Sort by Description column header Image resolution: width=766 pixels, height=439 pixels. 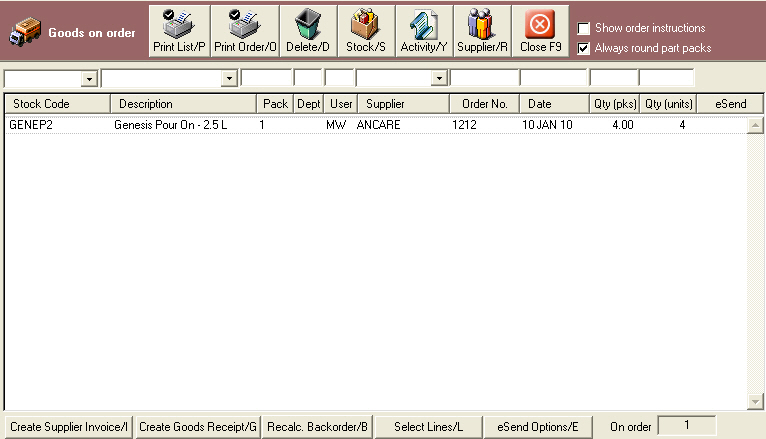pos(184,104)
